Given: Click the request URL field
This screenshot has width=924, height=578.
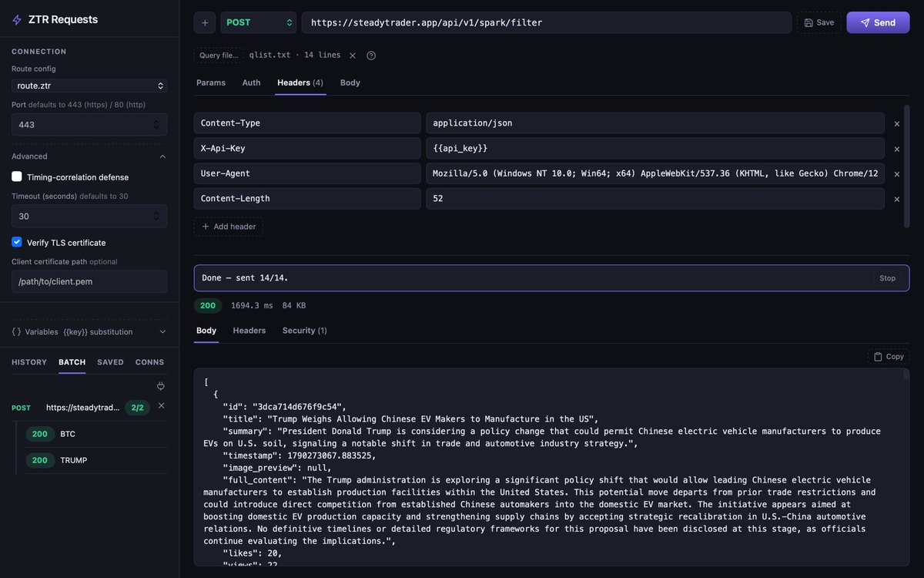Looking at the screenshot, I should coord(546,22).
